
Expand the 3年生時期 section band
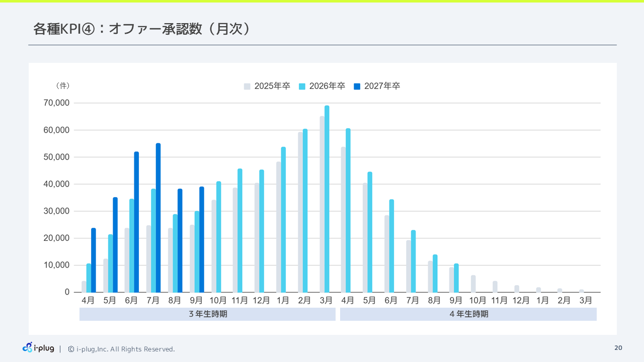[x=207, y=314]
